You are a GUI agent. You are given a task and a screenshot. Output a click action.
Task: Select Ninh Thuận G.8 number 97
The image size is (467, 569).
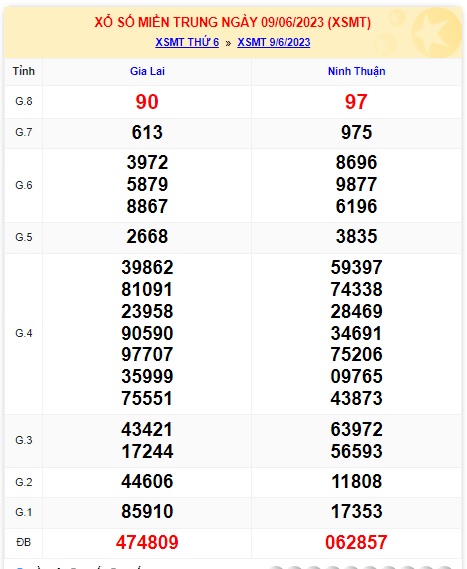[x=356, y=102]
